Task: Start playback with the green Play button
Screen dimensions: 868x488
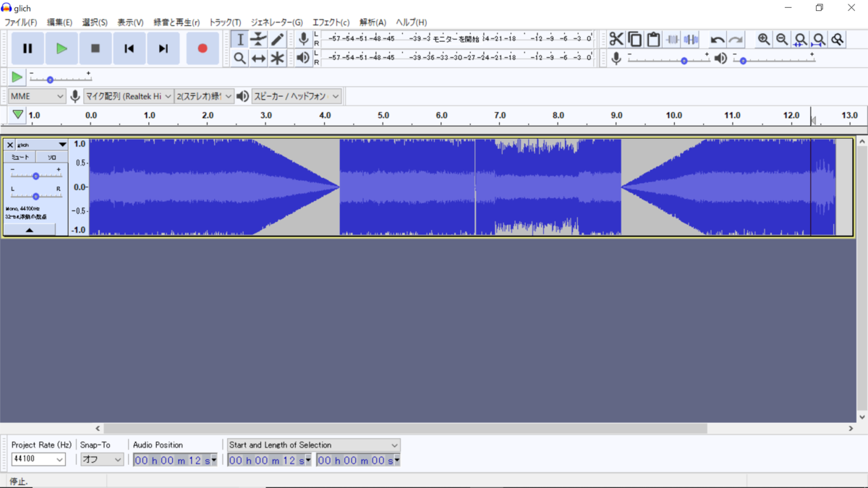Action: [61, 48]
